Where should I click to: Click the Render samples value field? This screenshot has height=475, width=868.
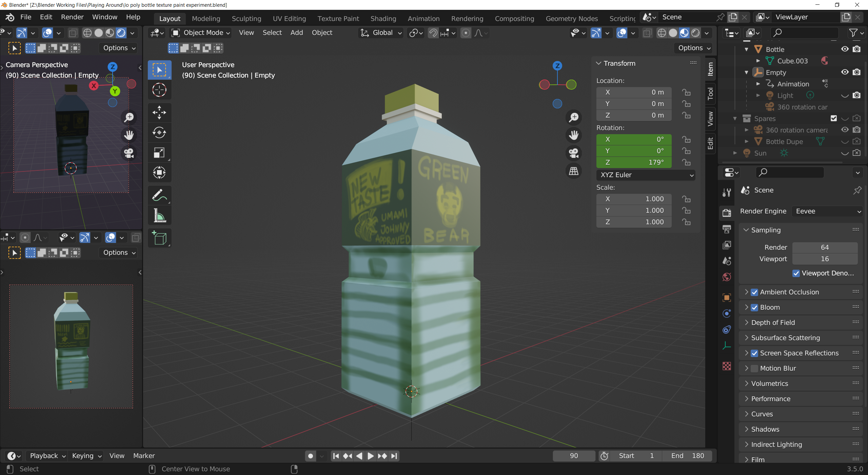click(825, 247)
